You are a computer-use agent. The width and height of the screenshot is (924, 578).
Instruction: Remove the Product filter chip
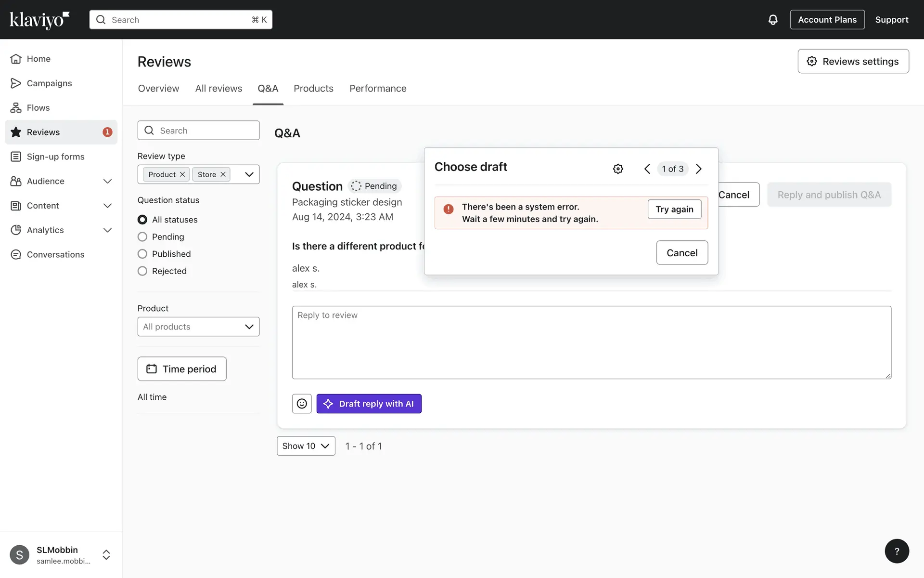pos(182,174)
